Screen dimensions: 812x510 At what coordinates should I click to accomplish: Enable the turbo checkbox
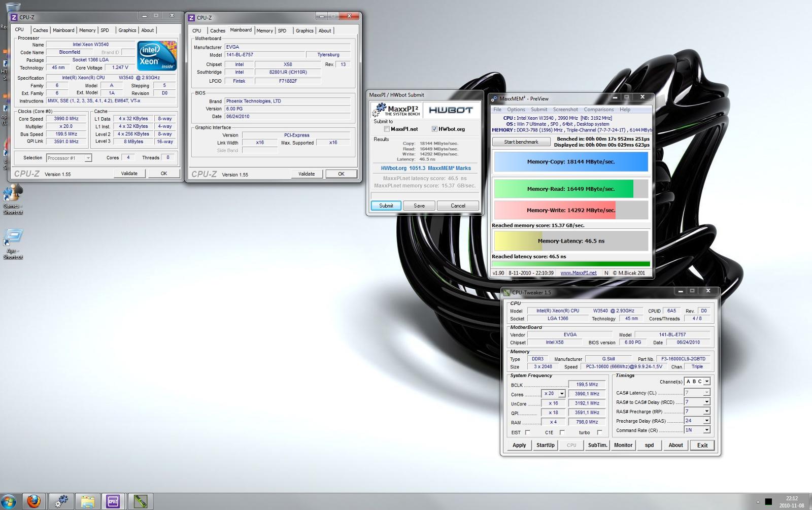click(x=599, y=432)
